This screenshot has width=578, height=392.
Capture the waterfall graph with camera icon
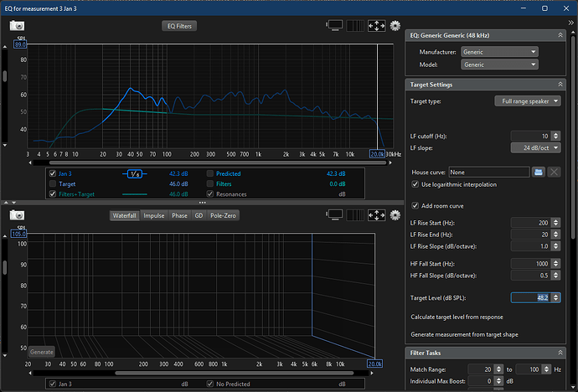(x=17, y=215)
